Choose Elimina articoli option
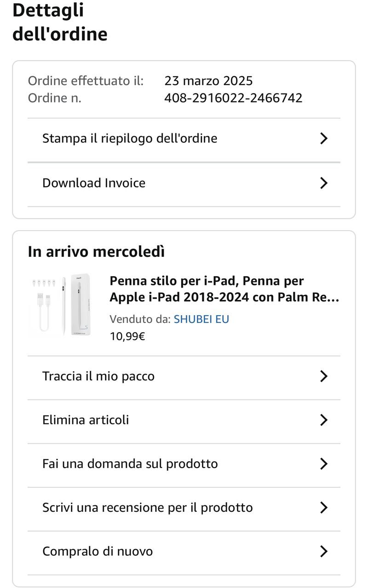 click(x=86, y=420)
